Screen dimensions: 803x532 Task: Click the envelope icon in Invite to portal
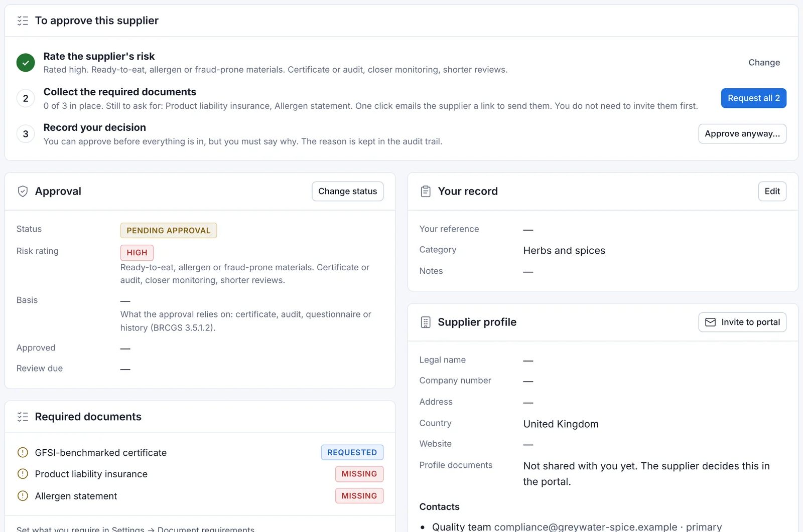[711, 322]
